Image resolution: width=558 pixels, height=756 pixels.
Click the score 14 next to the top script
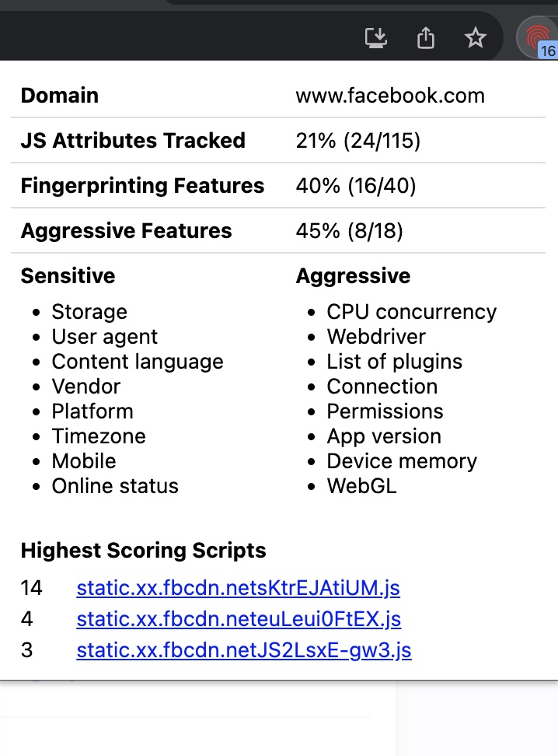pos(31,589)
